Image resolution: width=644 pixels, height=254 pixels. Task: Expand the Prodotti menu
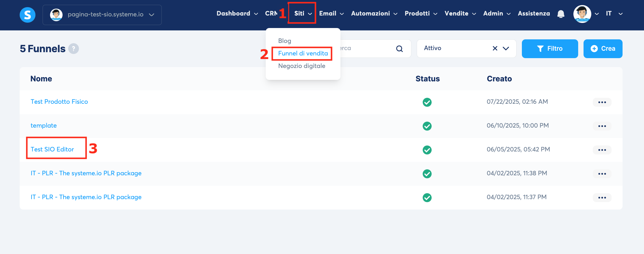pyautogui.click(x=421, y=13)
